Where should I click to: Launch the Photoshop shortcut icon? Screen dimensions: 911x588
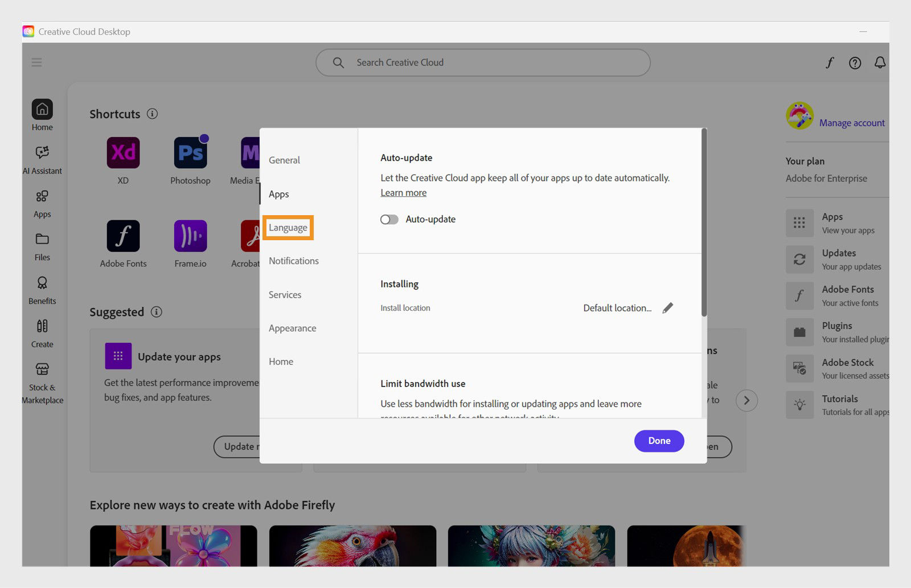pos(190,153)
